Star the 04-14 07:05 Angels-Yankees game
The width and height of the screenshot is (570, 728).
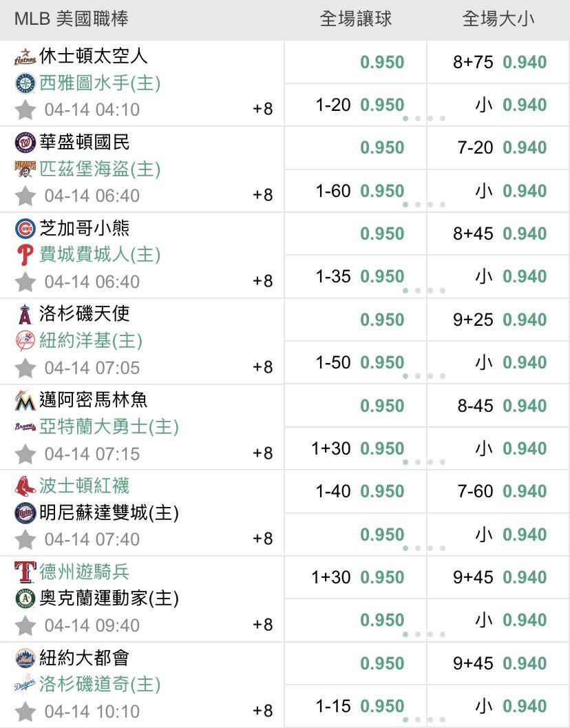click(x=25, y=368)
